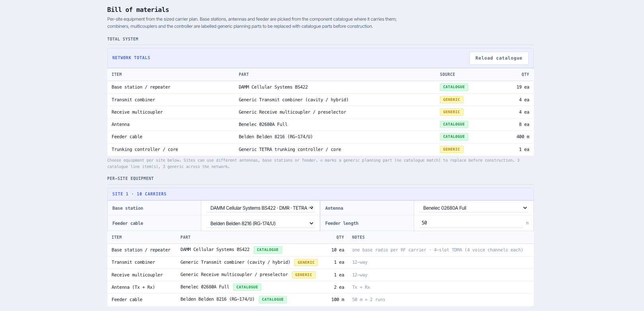This screenshot has width=644, height=311.
Task: Select "Transmit combiner" in Site 1 table
Action: coord(133,262)
